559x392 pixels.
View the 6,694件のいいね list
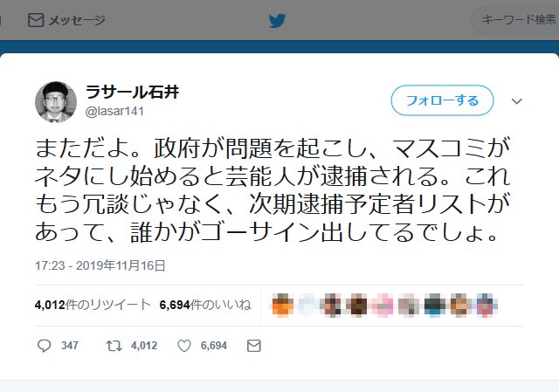point(205,305)
